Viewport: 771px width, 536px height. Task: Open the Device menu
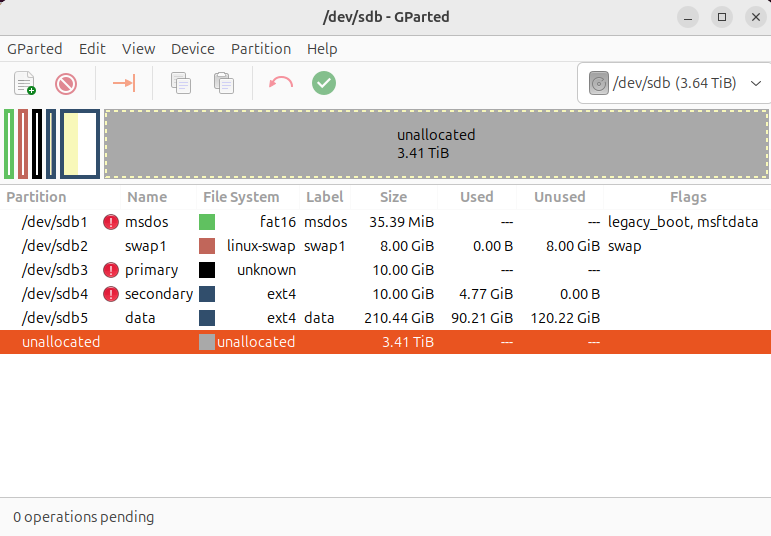193,48
